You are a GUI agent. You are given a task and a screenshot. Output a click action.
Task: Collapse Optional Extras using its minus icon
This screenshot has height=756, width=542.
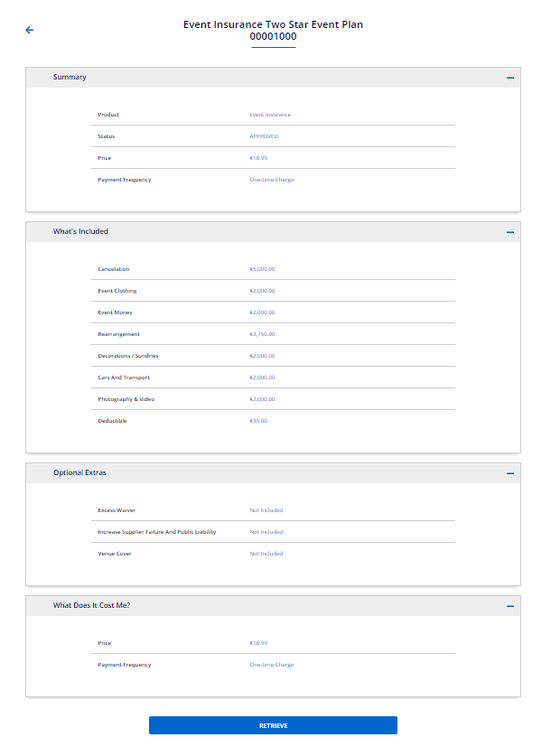click(510, 473)
